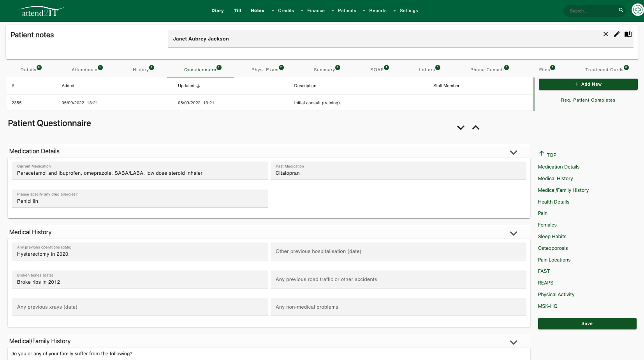
Task: Click the Save button
Action: 587,323
